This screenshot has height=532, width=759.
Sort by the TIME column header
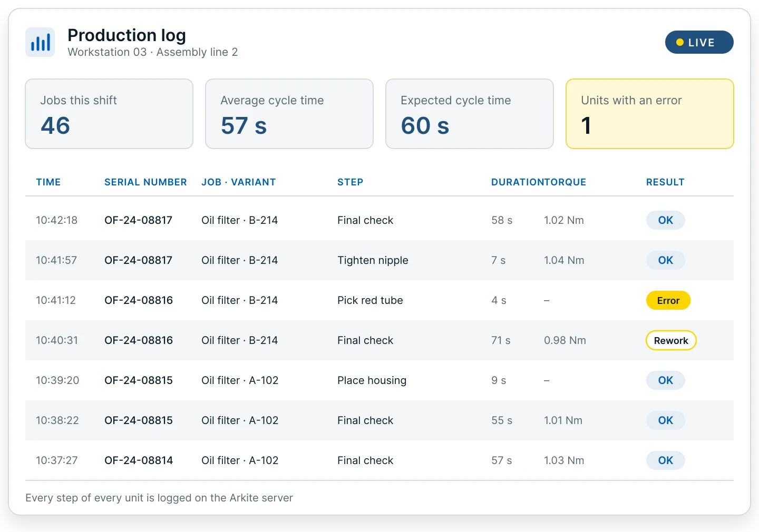[48, 182]
